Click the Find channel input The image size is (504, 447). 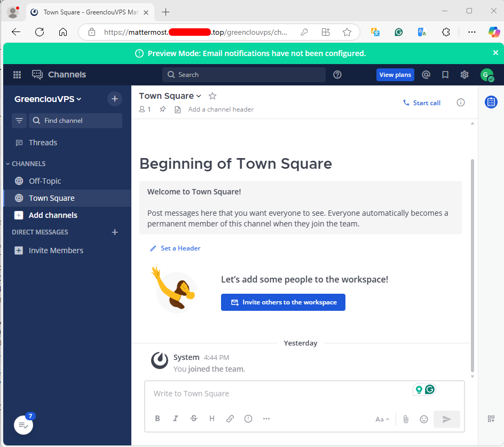(x=75, y=121)
